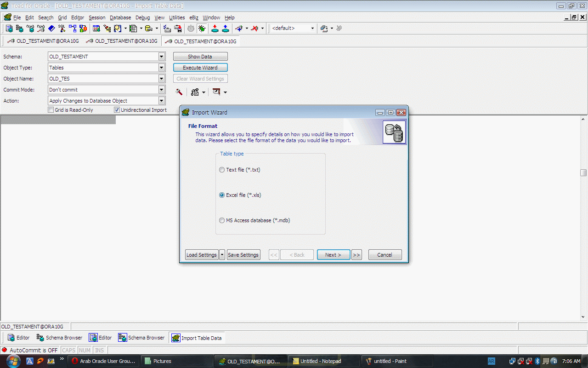Click the Rollback toolbar icon with blue arrow
The width and height of the screenshot is (588, 368).
pyautogui.click(x=226, y=29)
